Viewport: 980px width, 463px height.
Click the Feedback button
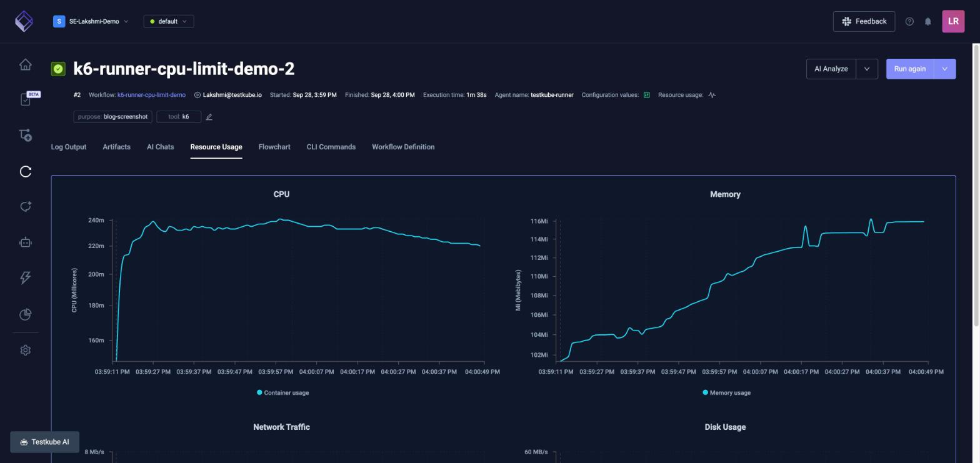coord(864,21)
